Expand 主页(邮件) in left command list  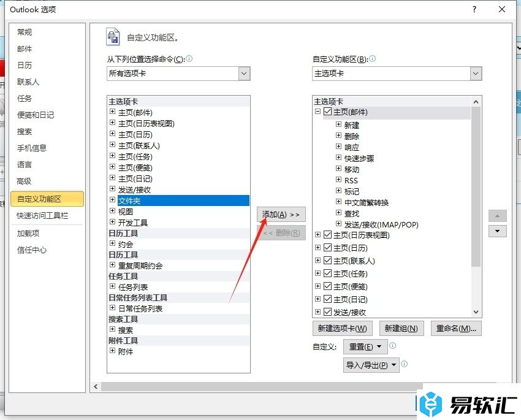pos(113,112)
